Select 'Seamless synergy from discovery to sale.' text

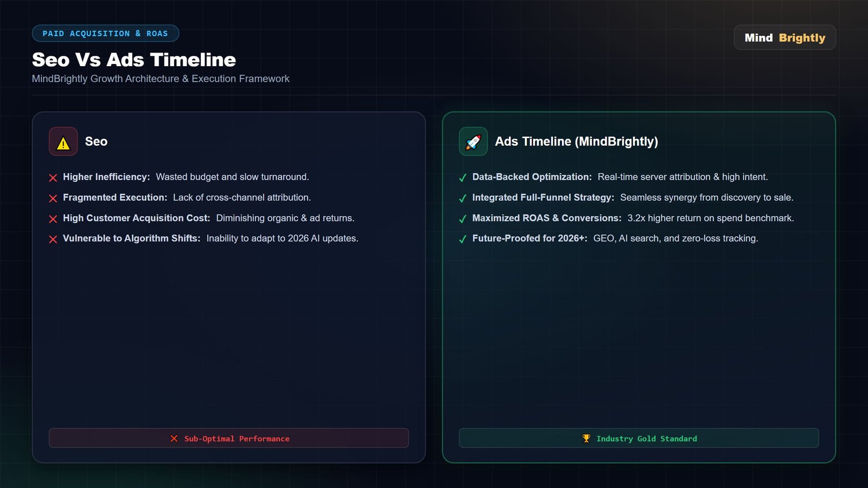707,197
